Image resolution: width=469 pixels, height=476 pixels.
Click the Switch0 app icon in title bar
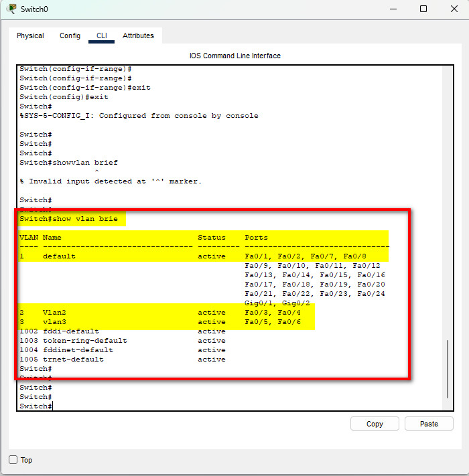11,9
